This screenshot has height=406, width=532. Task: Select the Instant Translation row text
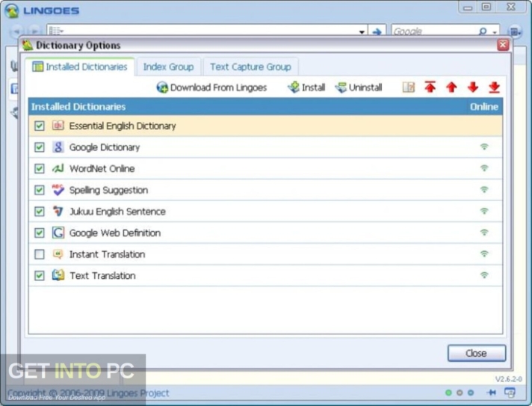(107, 254)
